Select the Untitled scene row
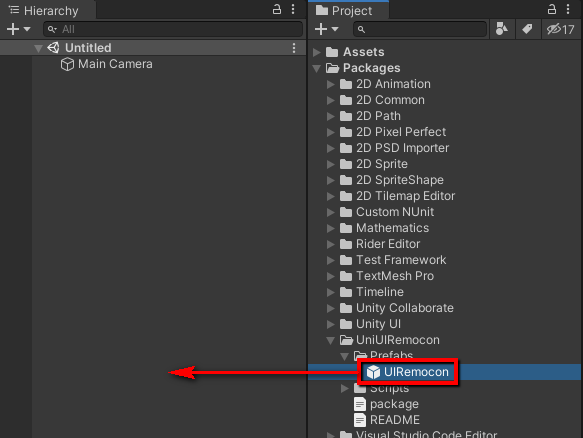This screenshot has height=438, width=583. tap(153, 48)
